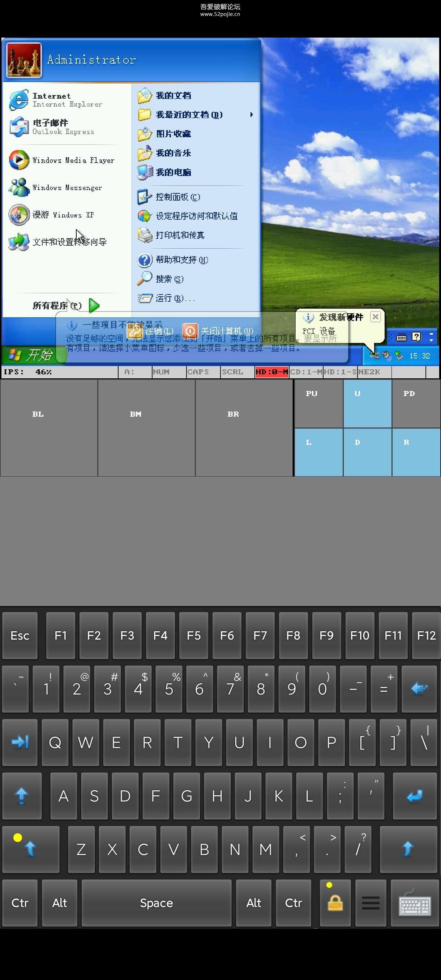Viewport: 441px width, 980px height.
Task: Toggle Caps Lock arrow key
Action: click(x=22, y=796)
